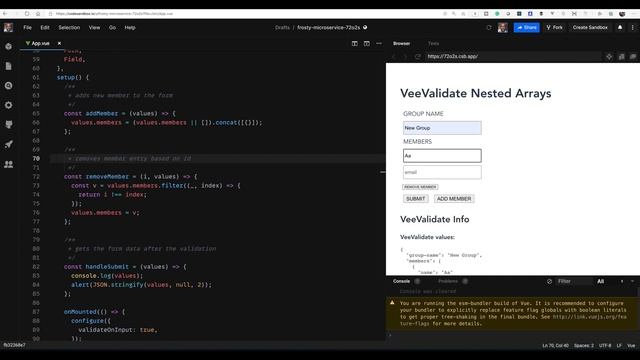Open the notifications bell
The width and height of the screenshot is (640, 360).
click(620, 27)
